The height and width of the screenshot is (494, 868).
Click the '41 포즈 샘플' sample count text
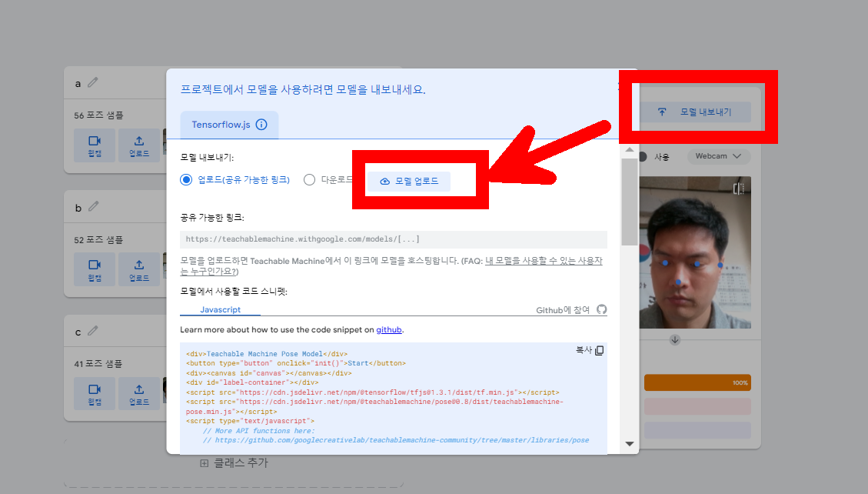pyautogui.click(x=98, y=364)
